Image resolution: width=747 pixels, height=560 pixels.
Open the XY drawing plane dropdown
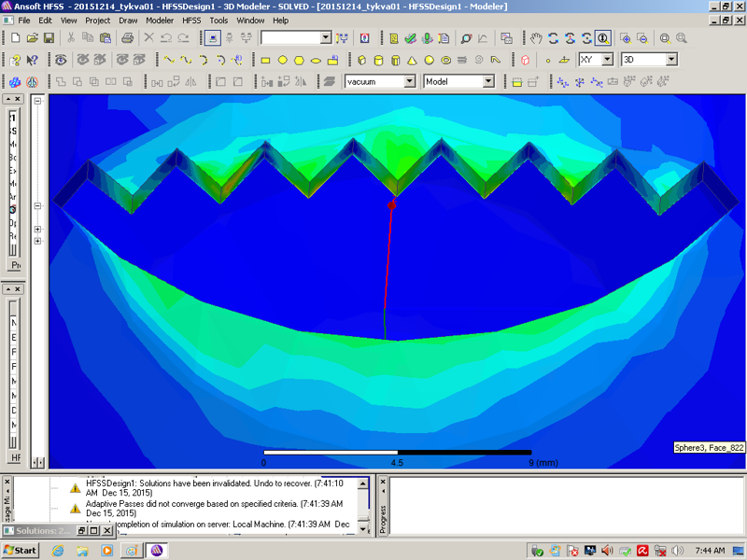click(607, 60)
